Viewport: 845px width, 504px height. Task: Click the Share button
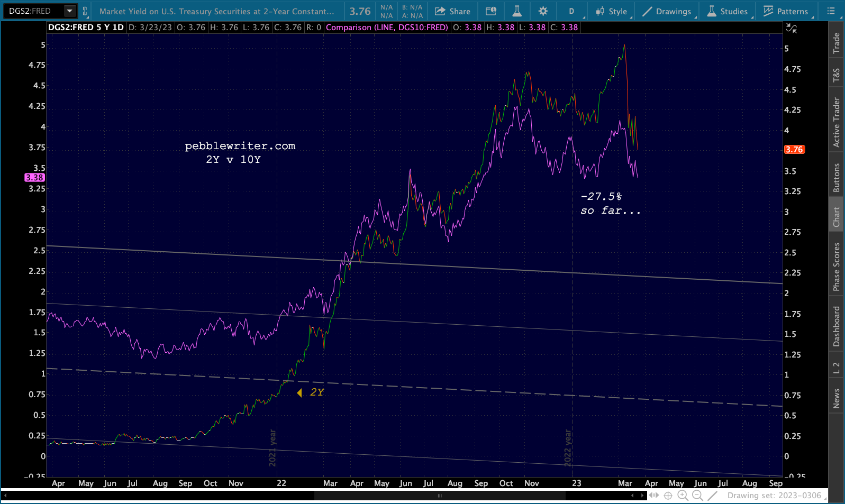click(452, 11)
